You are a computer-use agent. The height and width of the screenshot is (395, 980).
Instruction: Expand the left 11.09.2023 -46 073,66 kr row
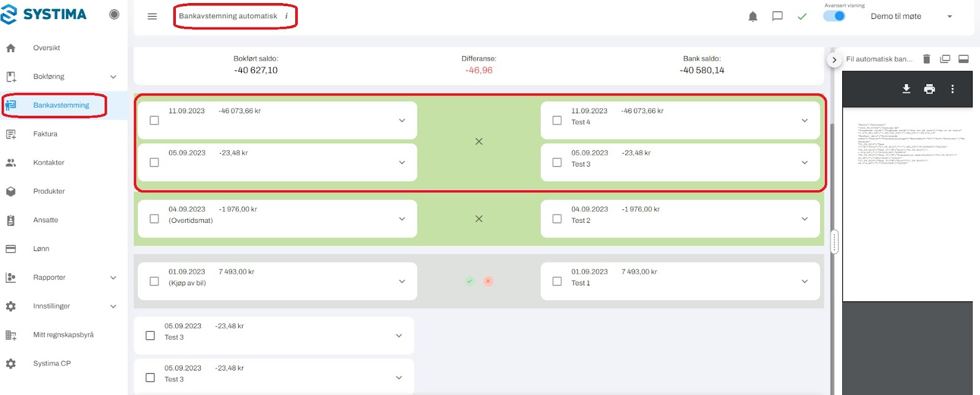coord(402,121)
